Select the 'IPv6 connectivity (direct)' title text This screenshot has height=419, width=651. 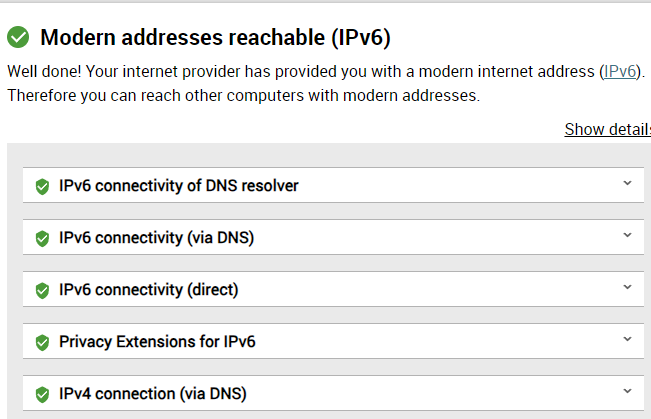coord(148,289)
